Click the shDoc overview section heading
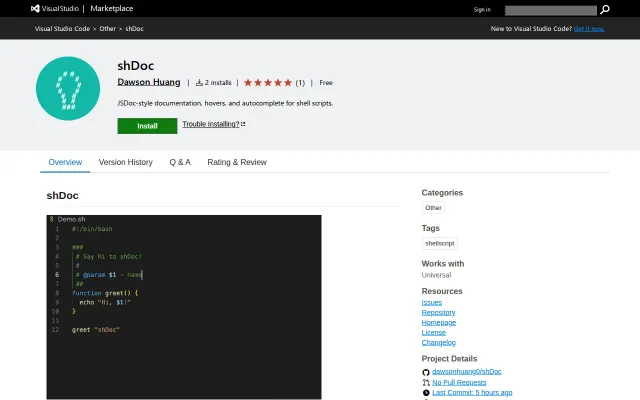The width and height of the screenshot is (640, 400). coord(62,196)
